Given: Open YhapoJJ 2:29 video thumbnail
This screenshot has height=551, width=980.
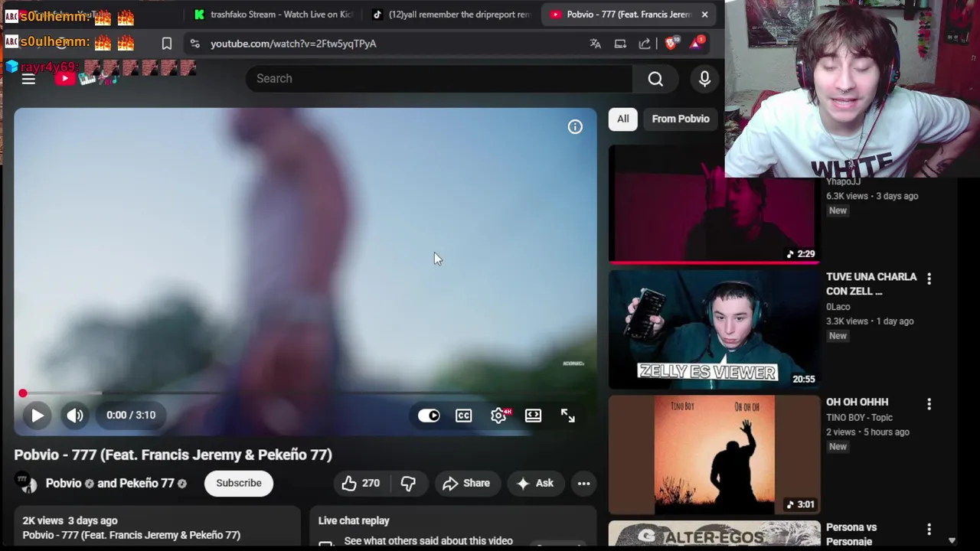Looking at the screenshot, I should 714,205.
